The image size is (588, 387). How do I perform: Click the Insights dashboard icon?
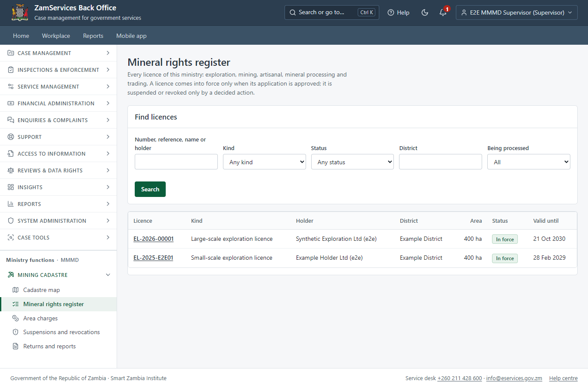[11, 187]
